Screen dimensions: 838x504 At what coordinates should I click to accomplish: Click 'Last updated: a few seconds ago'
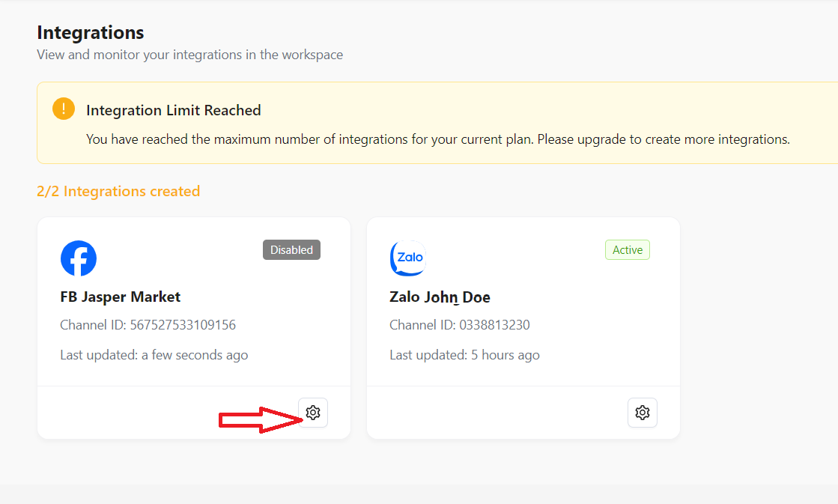pyautogui.click(x=154, y=355)
